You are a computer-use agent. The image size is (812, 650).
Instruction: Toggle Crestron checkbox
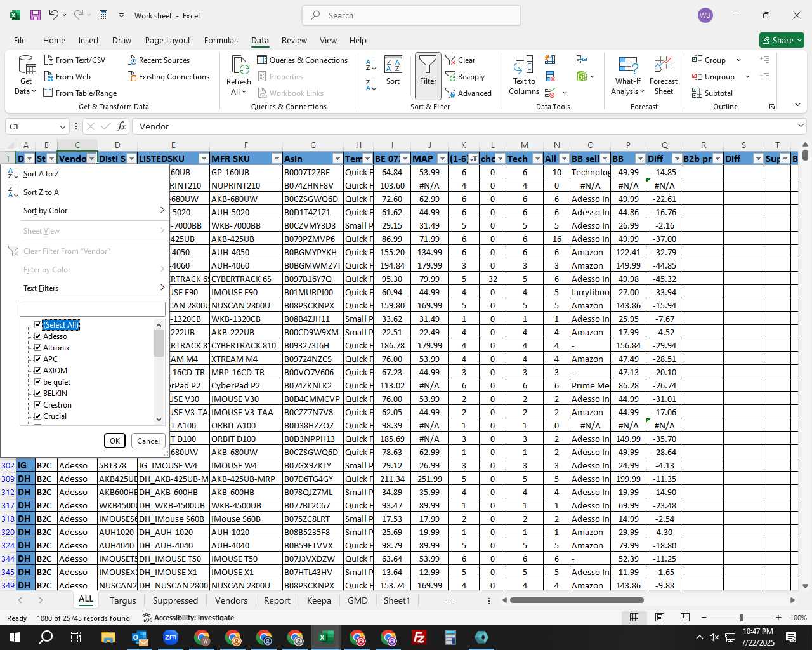point(38,405)
